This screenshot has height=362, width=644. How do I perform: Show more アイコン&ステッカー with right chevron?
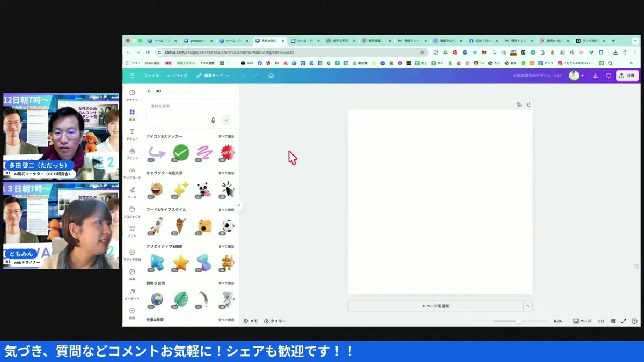233,153
